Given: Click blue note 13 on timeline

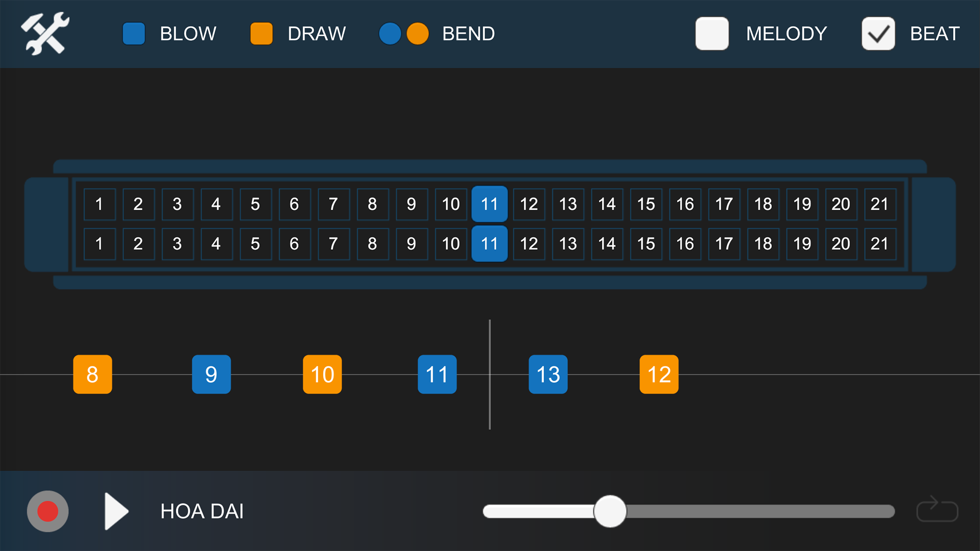Looking at the screenshot, I should (548, 374).
